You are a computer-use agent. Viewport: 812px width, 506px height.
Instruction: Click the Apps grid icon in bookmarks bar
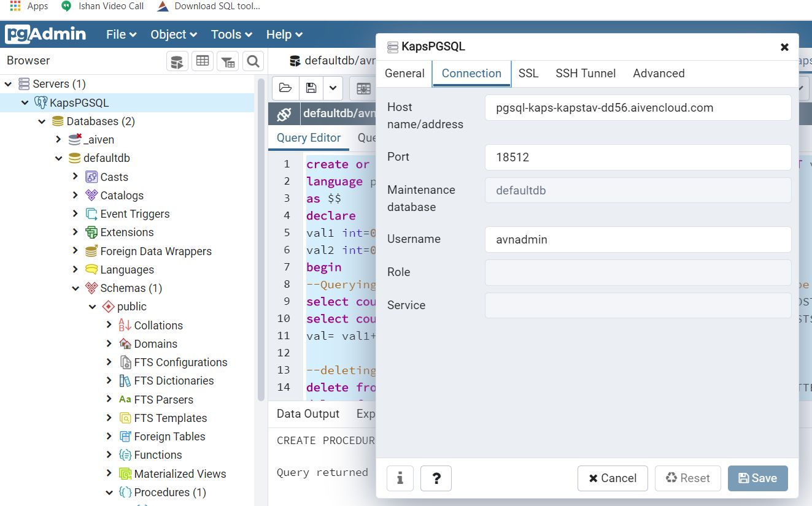point(16,6)
